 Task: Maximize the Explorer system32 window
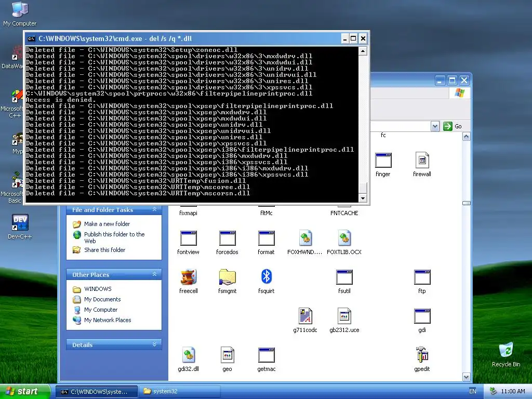click(452, 81)
